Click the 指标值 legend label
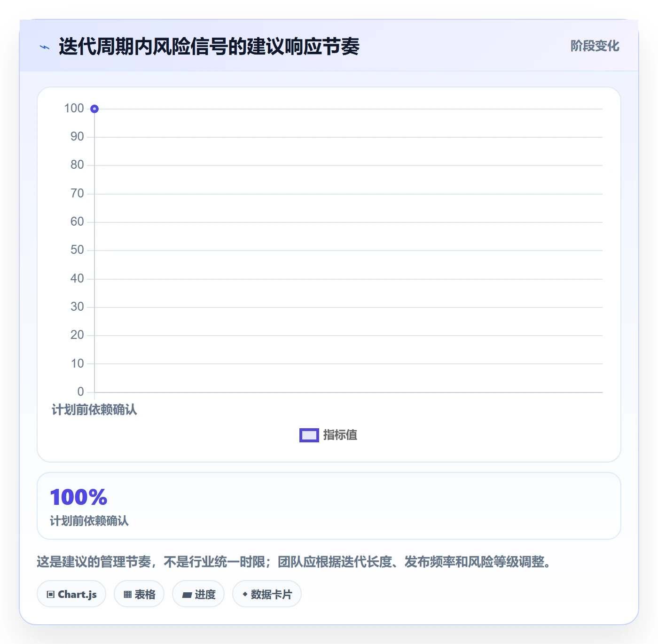This screenshot has height=644, width=658. [x=340, y=435]
